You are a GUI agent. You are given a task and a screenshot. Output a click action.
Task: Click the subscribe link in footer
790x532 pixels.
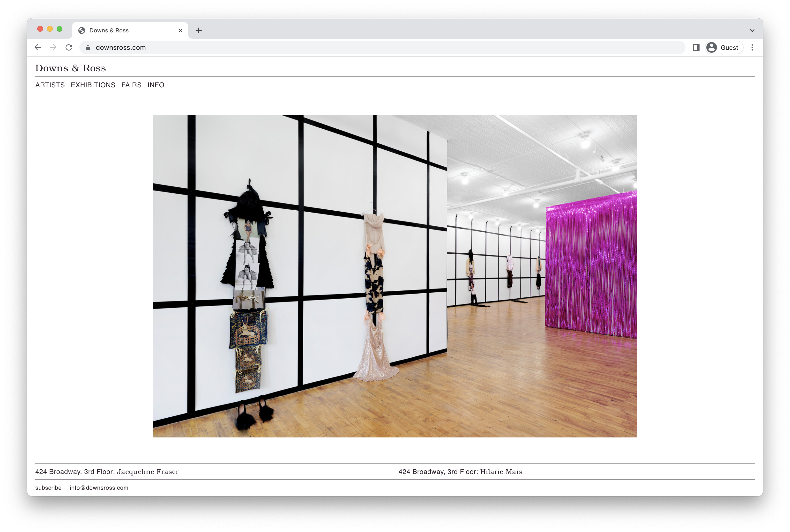point(49,488)
